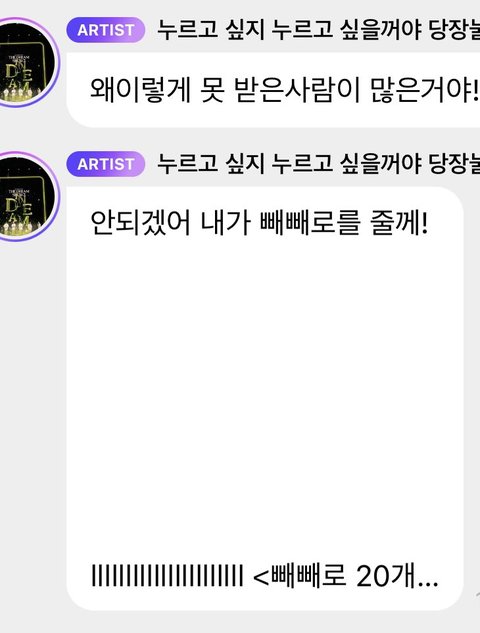Image resolution: width=480 pixels, height=633 pixels.
Task: Tap the word '안되겠어' starting the second message
Action: pos(140,223)
